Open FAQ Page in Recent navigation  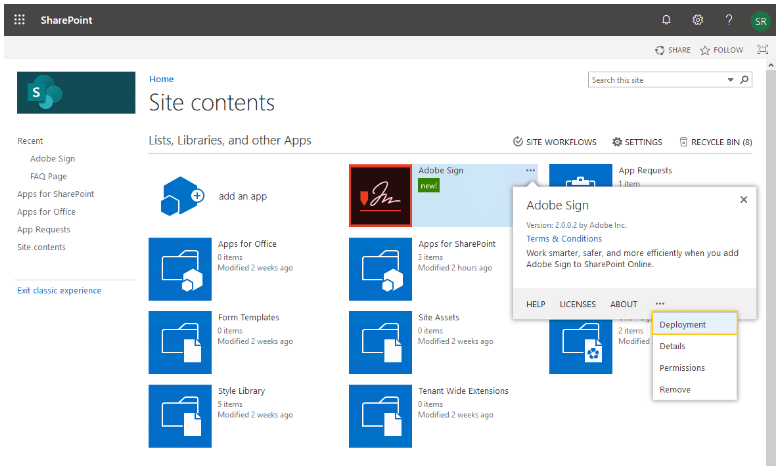click(x=48, y=176)
